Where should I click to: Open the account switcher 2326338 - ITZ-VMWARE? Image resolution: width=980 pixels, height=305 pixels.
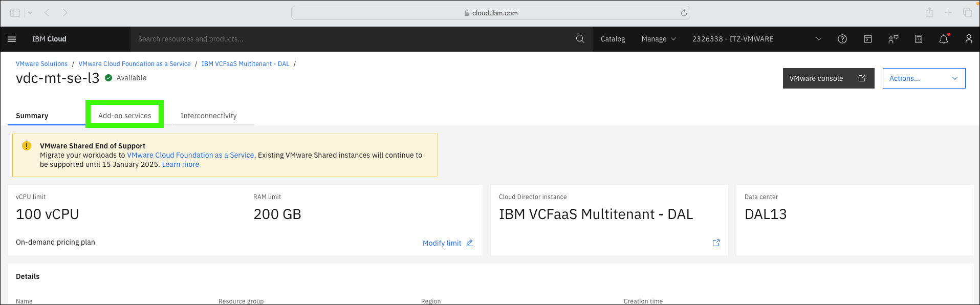(x=756, y=39)
